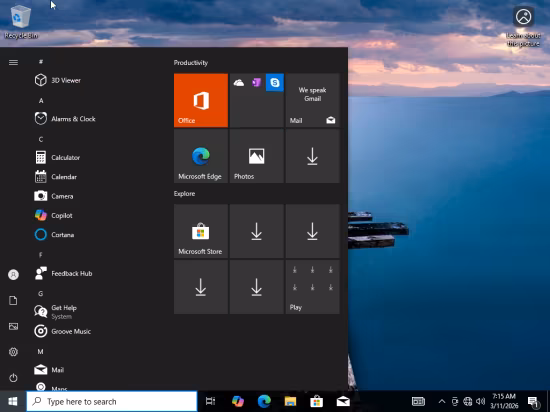
Task: Click the Explore group title
Action: click(185, 194)
